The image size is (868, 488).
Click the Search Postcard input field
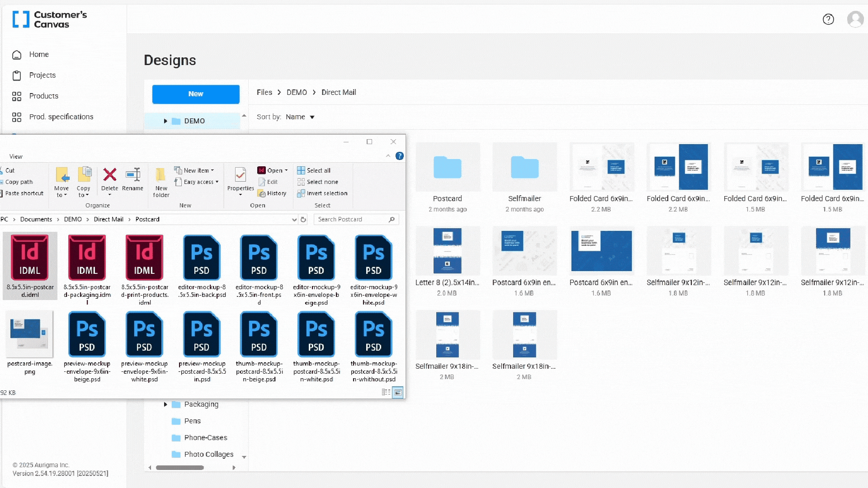click(x=356, y=219)
